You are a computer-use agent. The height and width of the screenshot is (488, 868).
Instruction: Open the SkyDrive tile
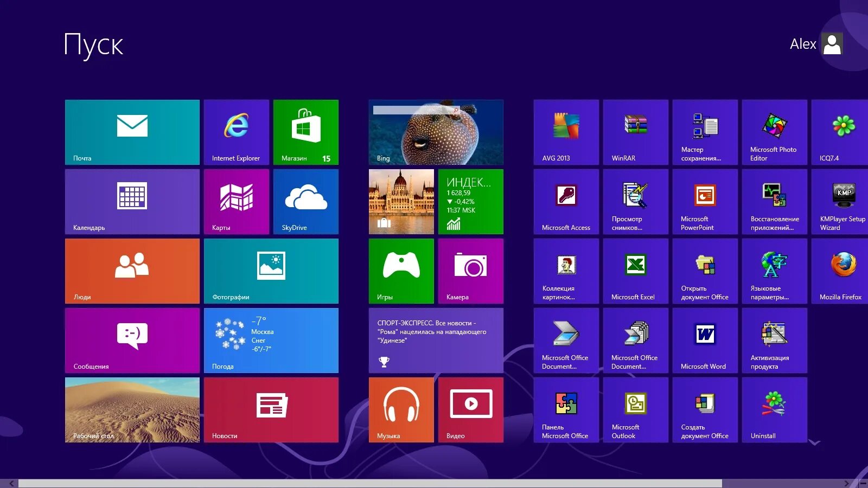coord(306,202)
